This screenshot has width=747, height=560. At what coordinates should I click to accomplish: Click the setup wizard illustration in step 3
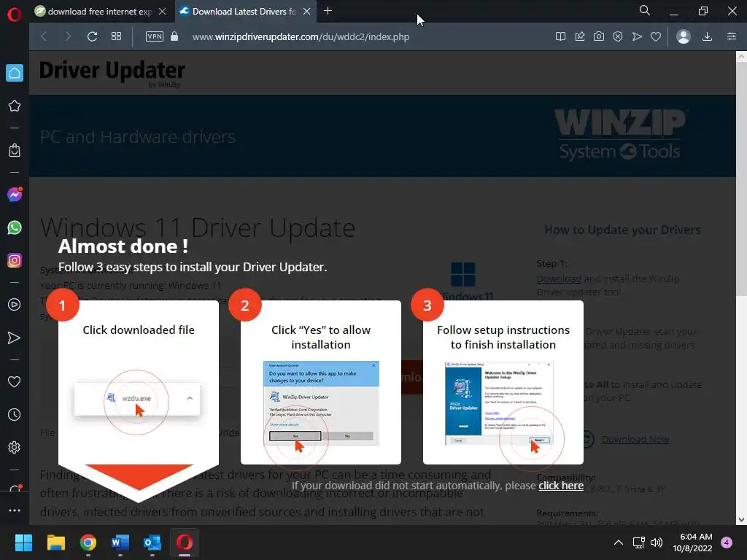coord(499,403)
